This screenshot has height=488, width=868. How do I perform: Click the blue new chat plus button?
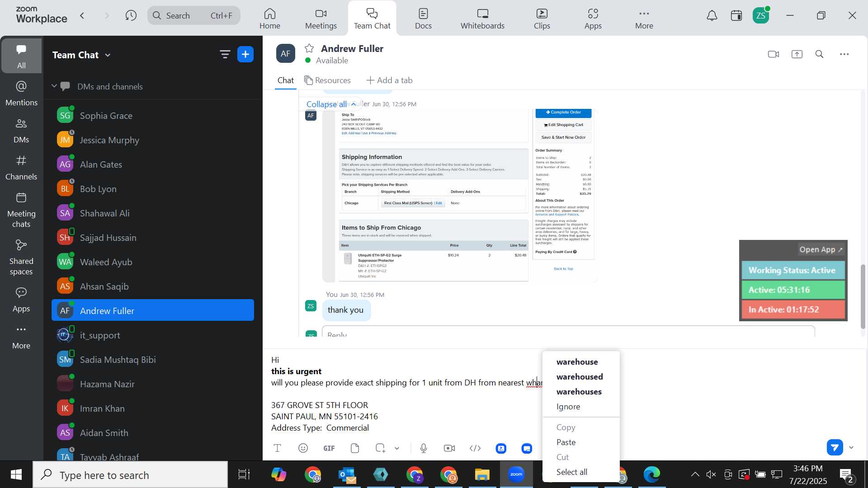tap(245, 55)
